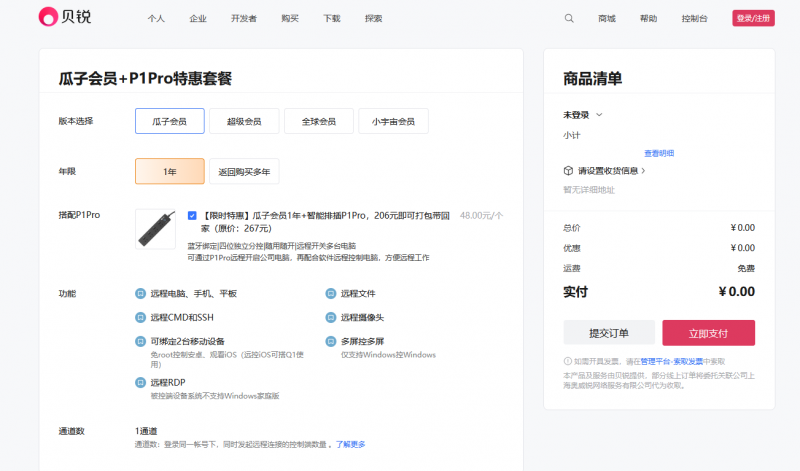The width and height of the screenshot is (800, 471).
Task: Click the 48.00元/个 price text
Action: point(482,215)
